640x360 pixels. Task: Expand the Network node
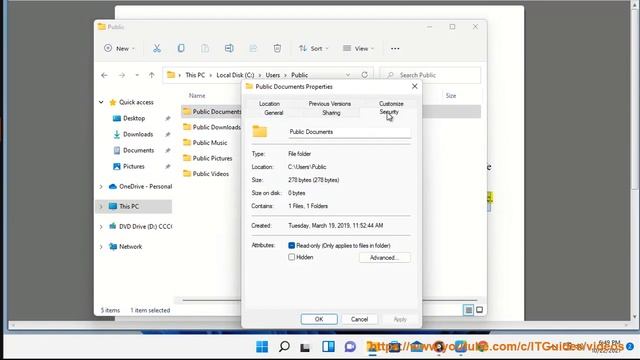point(101,247)
